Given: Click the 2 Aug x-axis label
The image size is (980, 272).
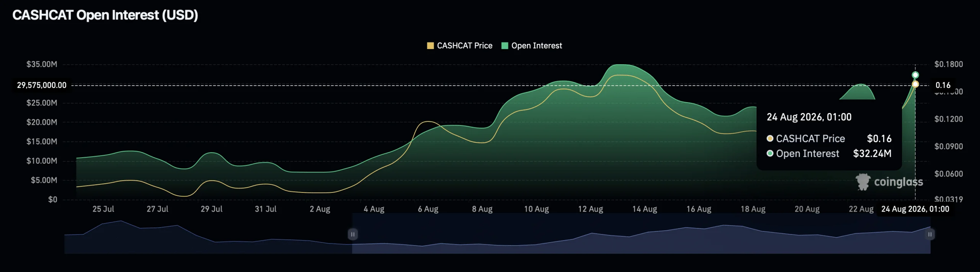Looking at the screenshot, I should (320, 209).
